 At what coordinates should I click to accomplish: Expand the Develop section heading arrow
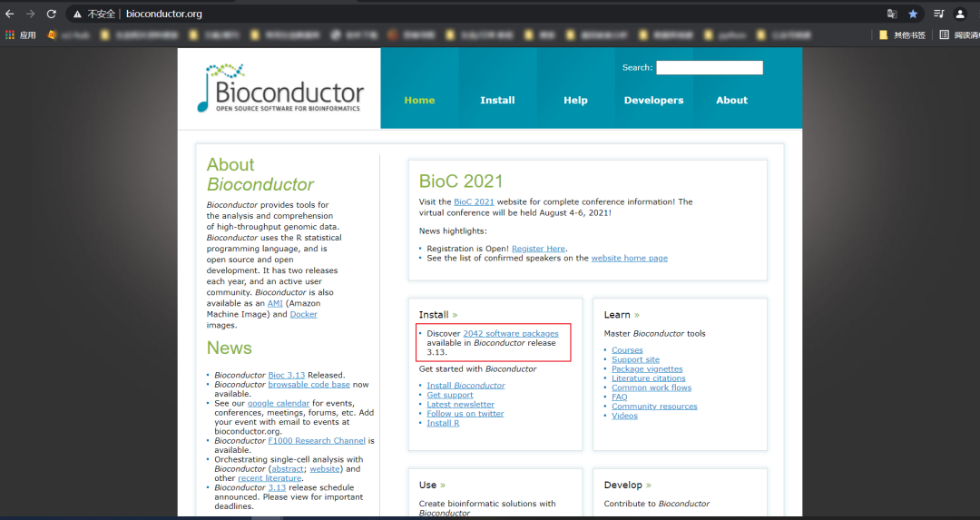tap(649, 485)
